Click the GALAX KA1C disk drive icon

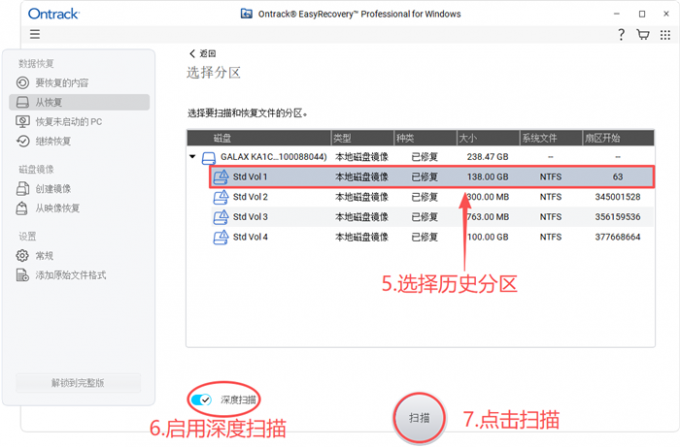tap(209, 158)
